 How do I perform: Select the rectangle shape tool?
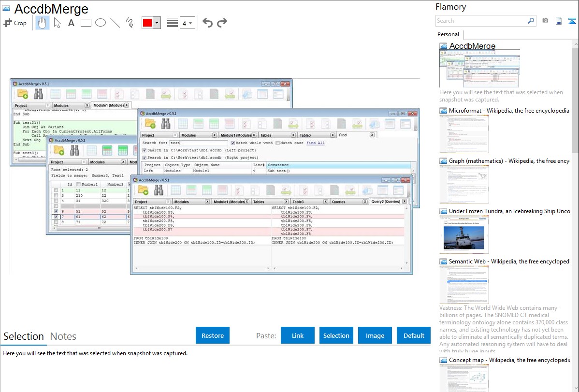point(86,23)
